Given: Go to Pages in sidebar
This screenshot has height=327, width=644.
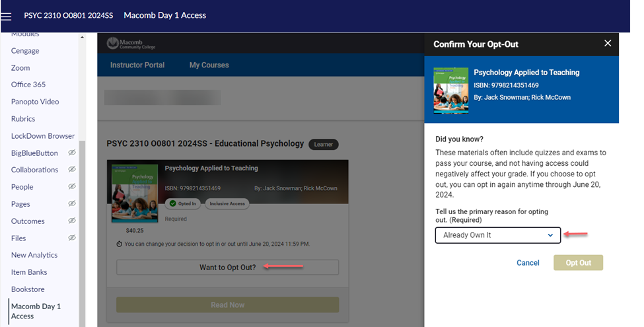Looking at the screenshot, I should coord(20,204).
